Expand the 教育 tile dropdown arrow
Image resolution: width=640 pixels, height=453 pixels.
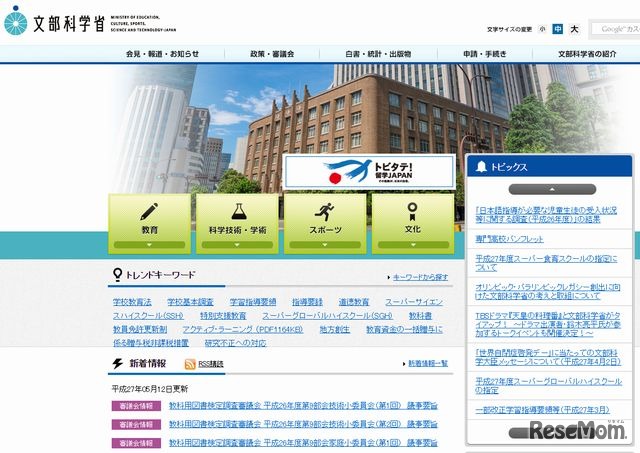coord(149,245)
